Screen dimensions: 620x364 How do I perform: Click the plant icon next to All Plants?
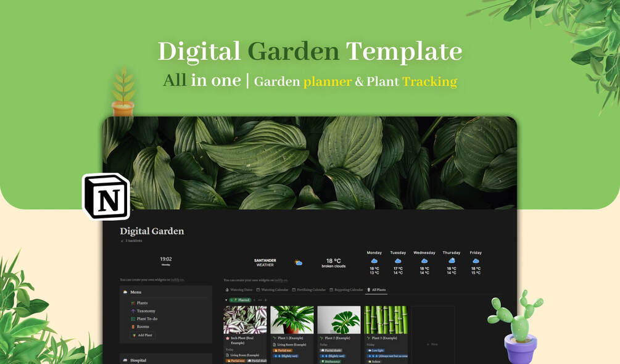(x=369, y=289)
